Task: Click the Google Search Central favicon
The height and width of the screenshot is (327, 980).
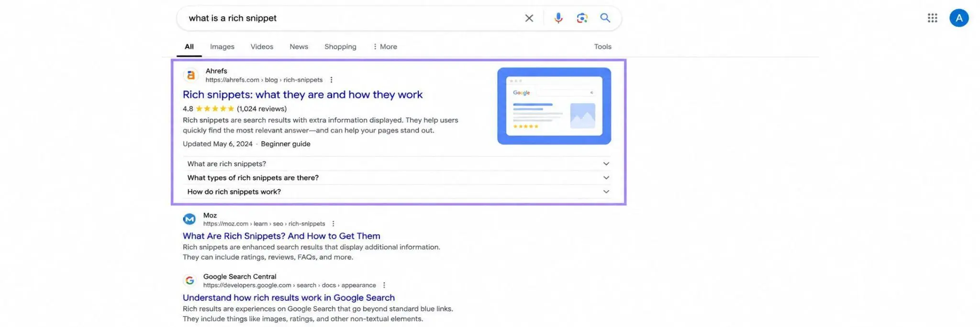Action: [189, 281]
